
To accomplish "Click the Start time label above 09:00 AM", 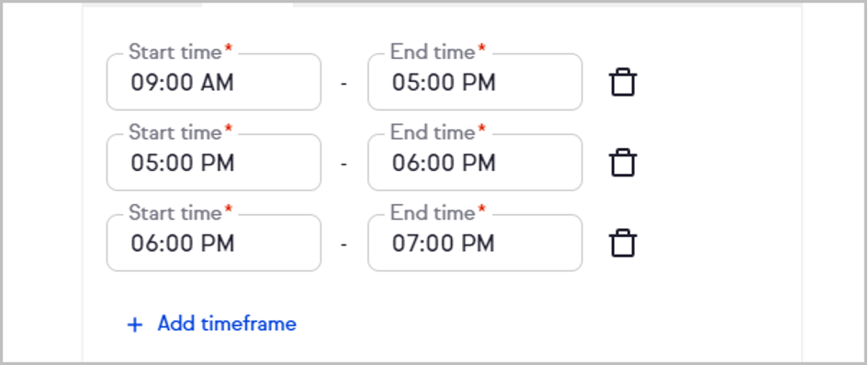I will [x=175, y=52].
